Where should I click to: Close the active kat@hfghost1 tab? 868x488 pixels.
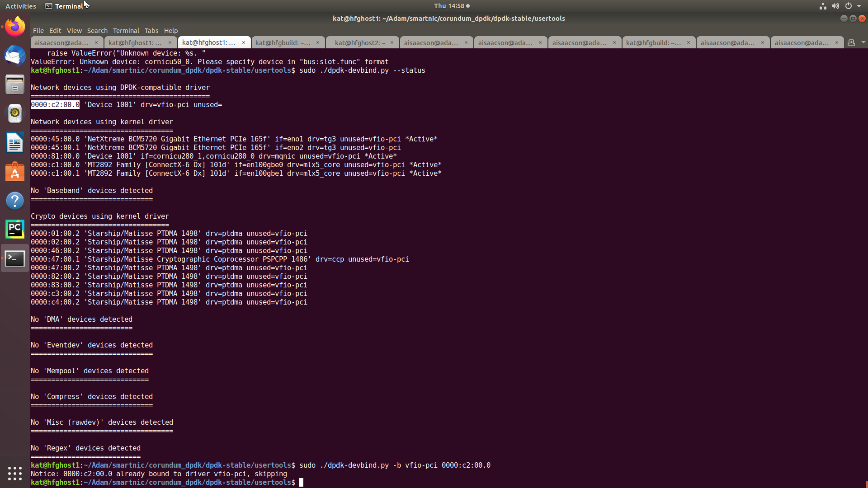tap(244, 42)
